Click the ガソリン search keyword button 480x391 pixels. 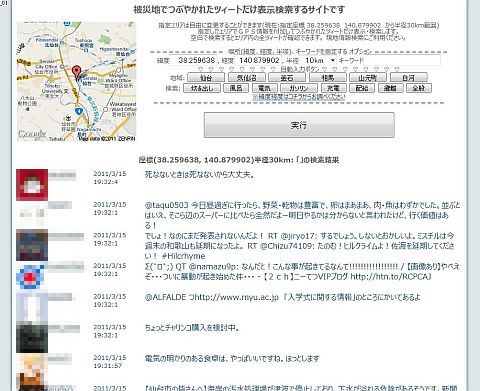(x=298, y=88)
